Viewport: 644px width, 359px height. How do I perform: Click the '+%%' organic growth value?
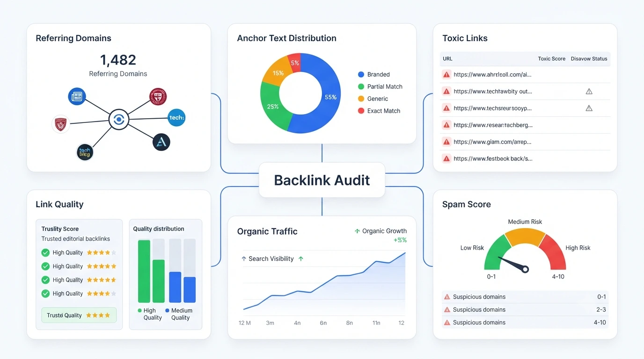tap(400, 240)
